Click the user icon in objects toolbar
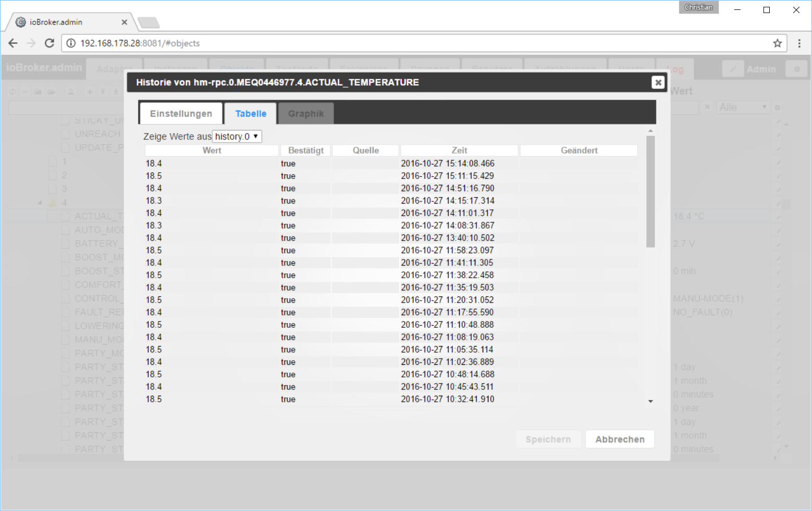 [71, 92]
